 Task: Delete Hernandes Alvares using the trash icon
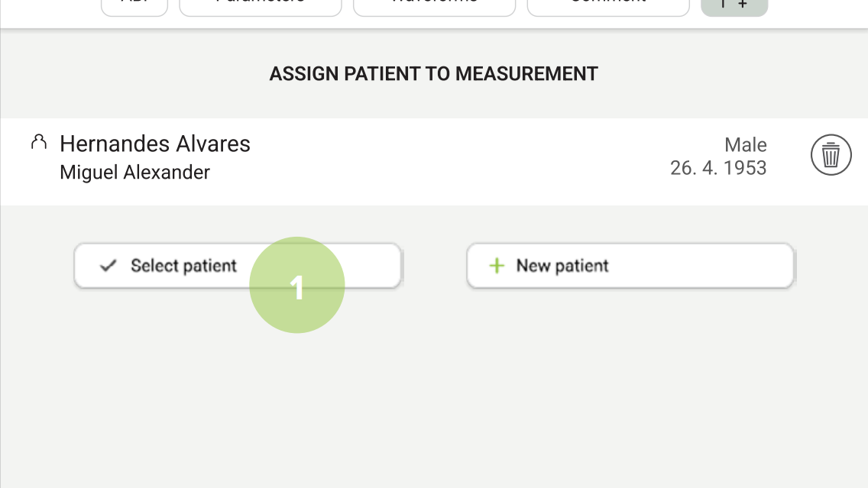click(x=831, y=154)
